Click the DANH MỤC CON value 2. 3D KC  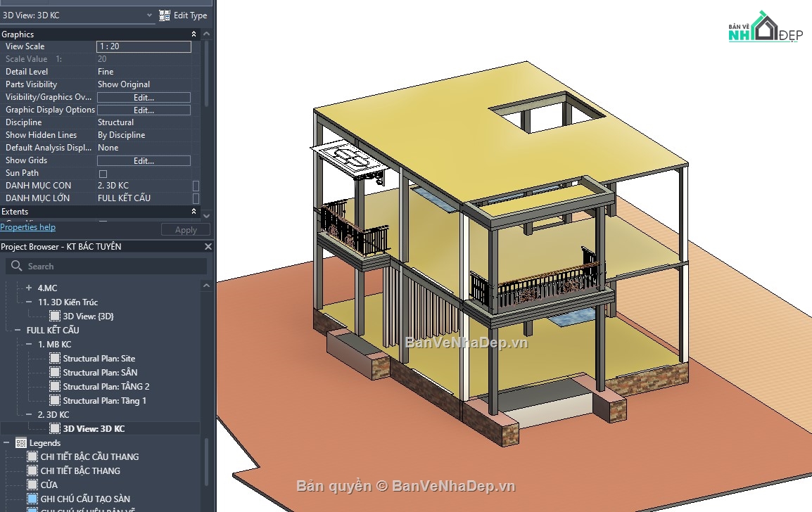pyautogui.click(x=113, y=186)
